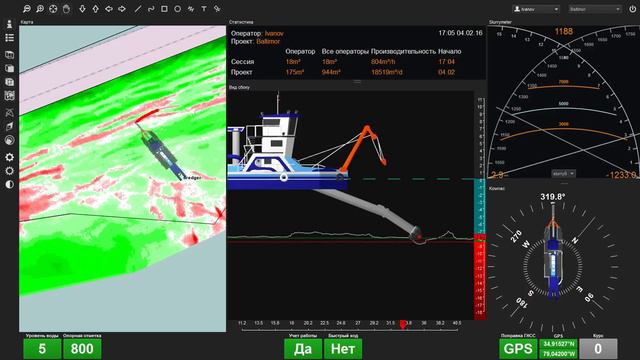Click the operator person icon in sidebar
The image size is (640, 360).
[x=9, y=24]
